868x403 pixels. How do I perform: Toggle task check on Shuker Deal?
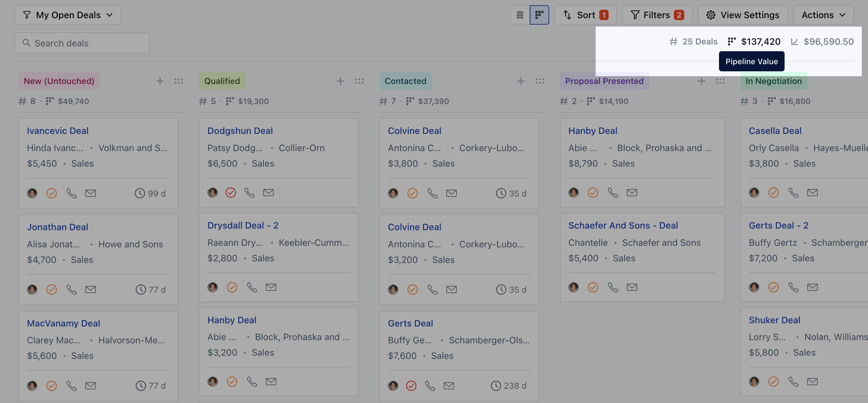pyautogui.click(x=773, y=382)
